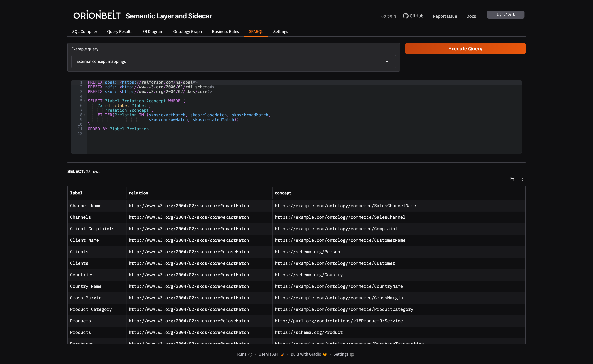
Task: Click the Country Name label cell
Action: [x=97, y=287]
